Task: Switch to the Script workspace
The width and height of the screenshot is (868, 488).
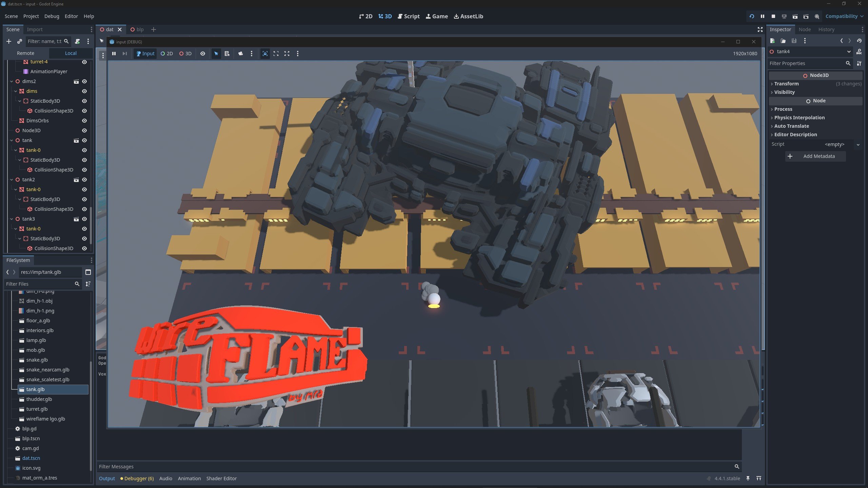Action: 408,16
